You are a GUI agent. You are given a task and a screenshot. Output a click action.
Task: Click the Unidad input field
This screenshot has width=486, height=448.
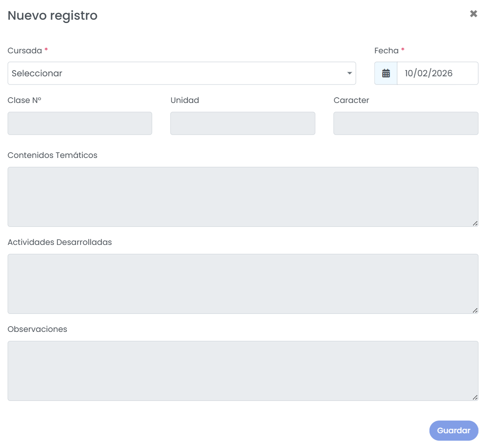tap(243, 123)
